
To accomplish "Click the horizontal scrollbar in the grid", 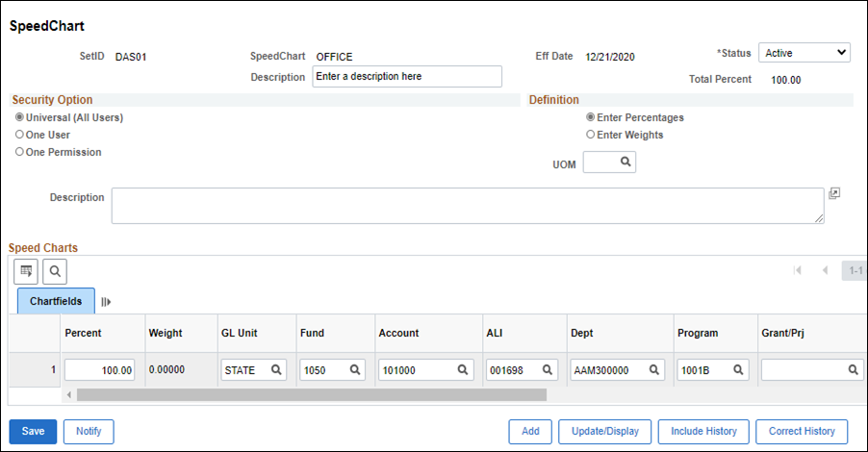I will point(312,394).
